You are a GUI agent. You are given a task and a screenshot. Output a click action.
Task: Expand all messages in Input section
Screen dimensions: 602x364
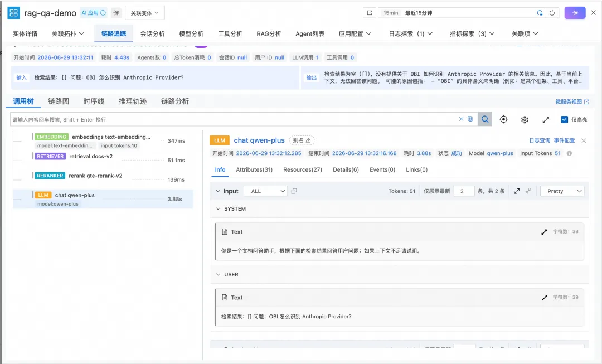coord(517,191)
